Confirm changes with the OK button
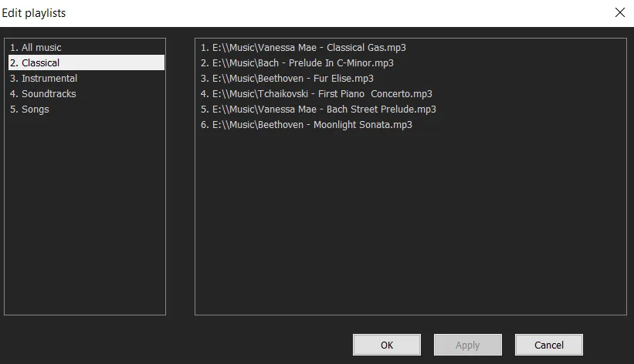The width and height of the screenshot is (634, 364). tap(387, 345)
